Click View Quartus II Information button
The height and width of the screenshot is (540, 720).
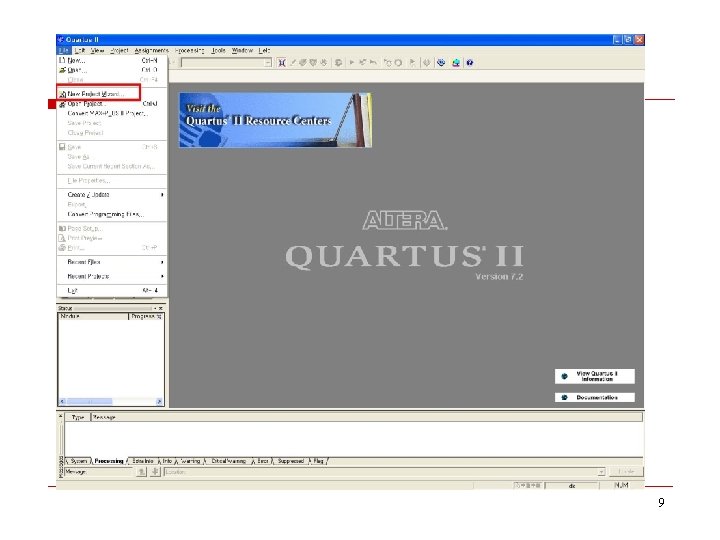coord(595,376)
